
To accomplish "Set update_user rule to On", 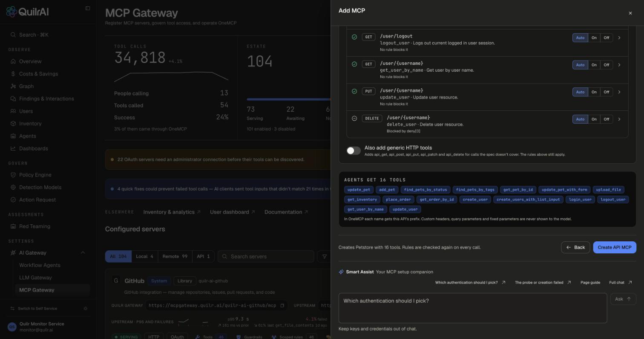I will tap(594, 92).
